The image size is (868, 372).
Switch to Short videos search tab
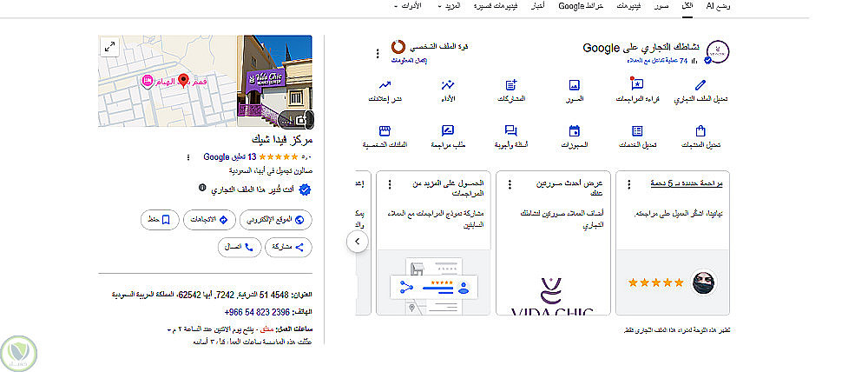click(496, 6)
